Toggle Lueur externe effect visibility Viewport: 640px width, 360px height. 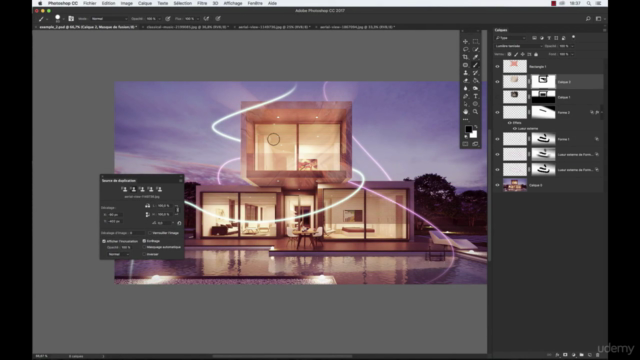tap(515, 129)
